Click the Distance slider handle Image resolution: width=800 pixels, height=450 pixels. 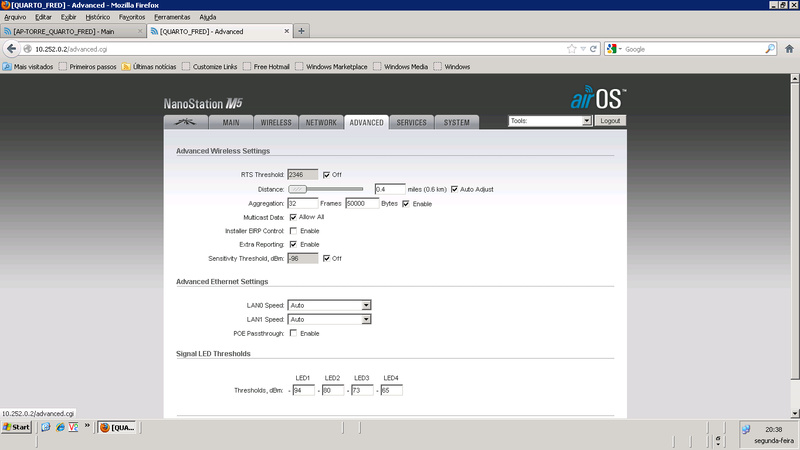[297, 189]
